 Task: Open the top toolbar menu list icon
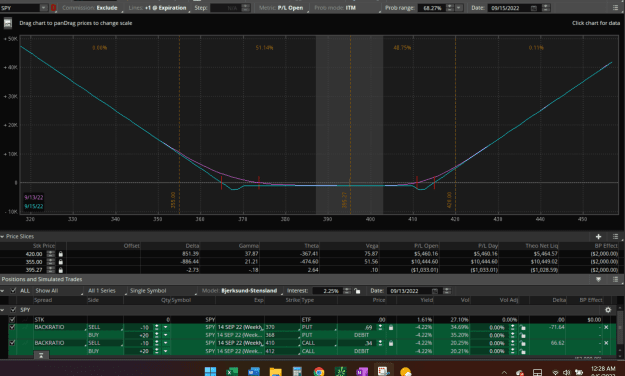click(615, 8)
